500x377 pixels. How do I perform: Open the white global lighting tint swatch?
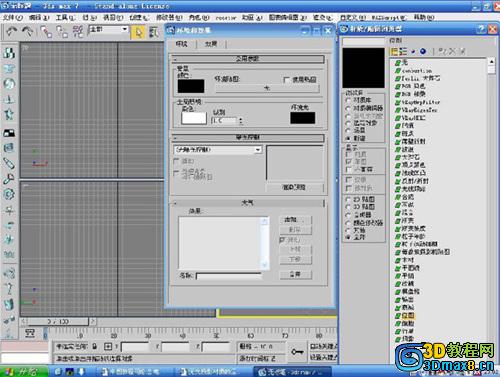(194, 118)
